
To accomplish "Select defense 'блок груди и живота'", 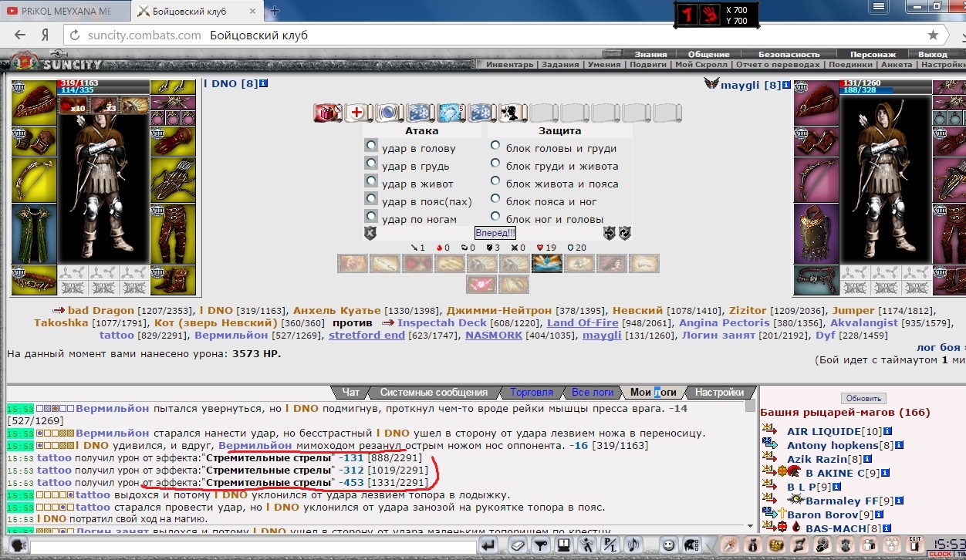I will [495, 164].
